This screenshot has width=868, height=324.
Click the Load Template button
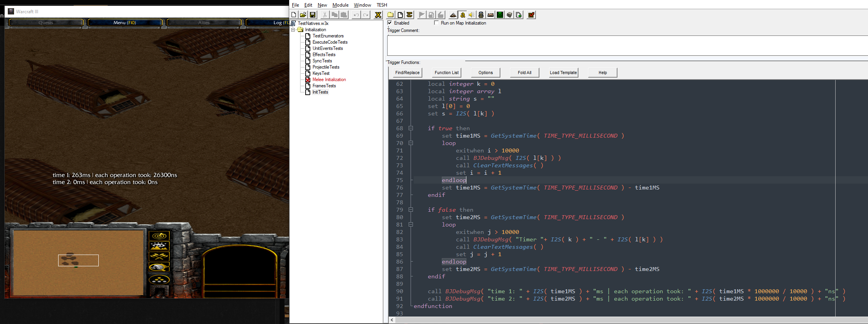pos(564,73)
